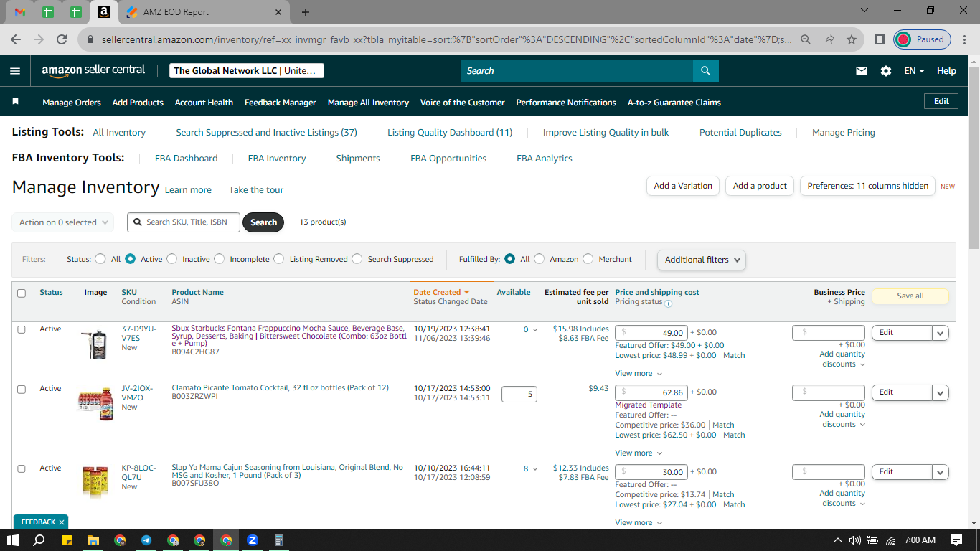This screenshot has width=980, height=551.
Task: Select the Search Suppressed status radio button
Action: (357, 259)
